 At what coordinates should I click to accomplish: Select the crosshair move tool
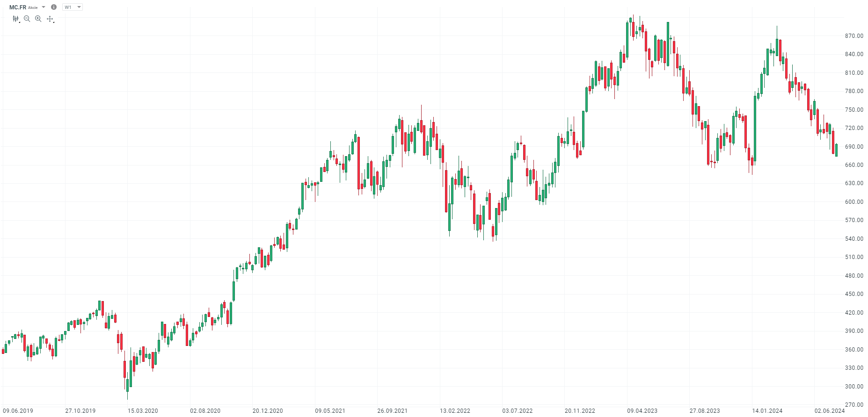point(50,19)
